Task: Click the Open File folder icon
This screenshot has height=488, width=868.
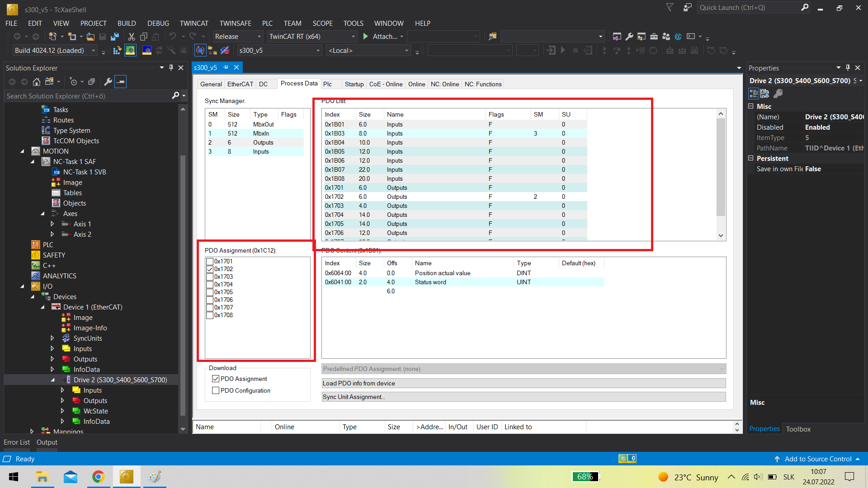Action: pyautogui.click(x=90, y=37)
